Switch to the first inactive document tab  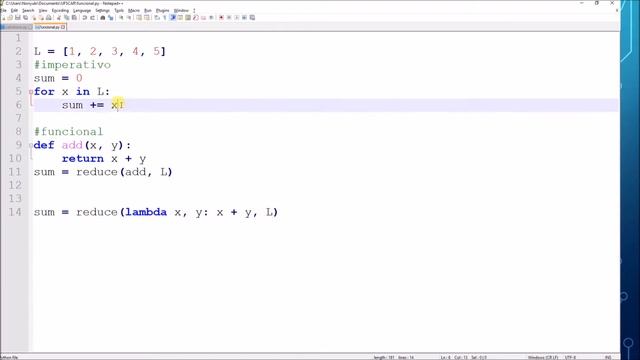[x=16, y=27]
